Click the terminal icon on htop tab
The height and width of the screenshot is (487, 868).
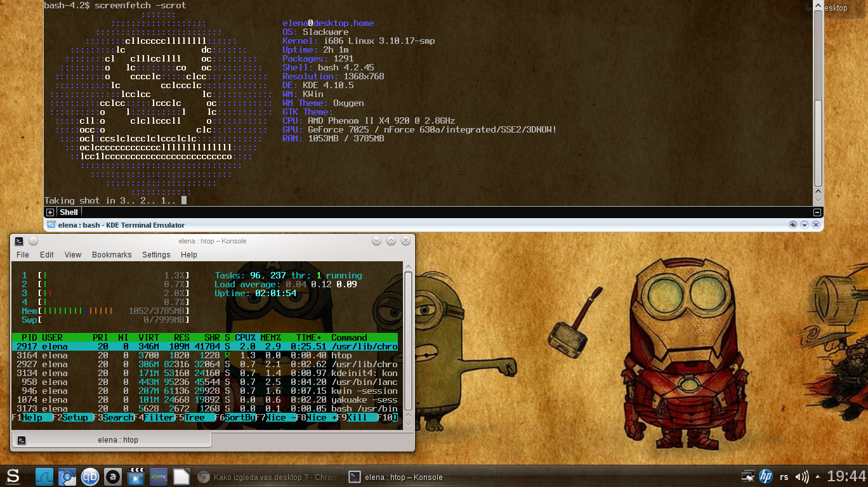coord(22,440)
